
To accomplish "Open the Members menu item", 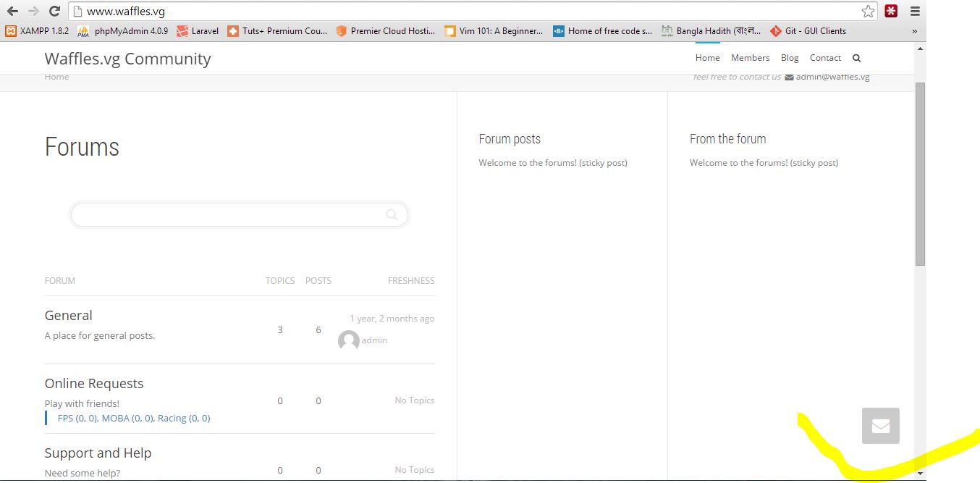I will (x=750, y=58).
